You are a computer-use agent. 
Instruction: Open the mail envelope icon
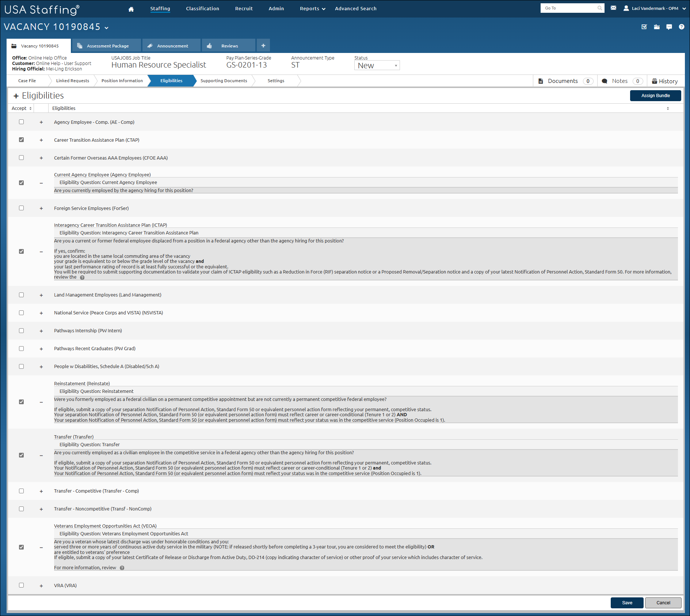pyautogui.click(x=613, y=8)
